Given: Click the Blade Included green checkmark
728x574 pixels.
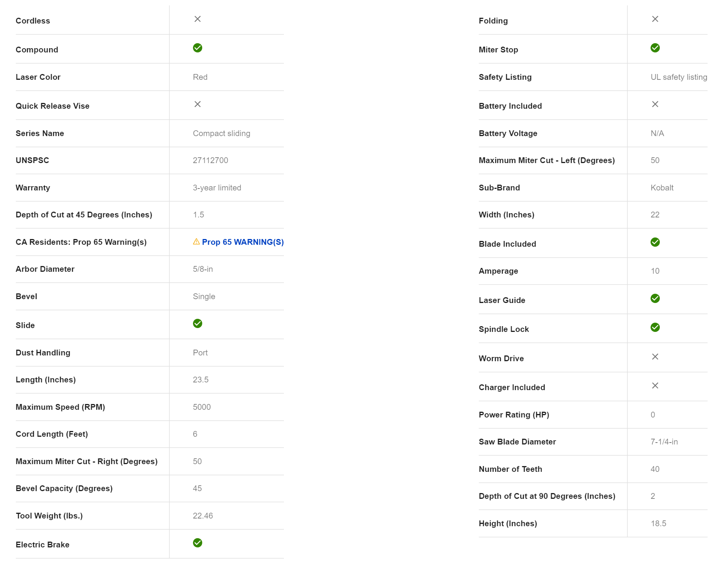Looking at the screenshot, I should (x=655, y=242).
